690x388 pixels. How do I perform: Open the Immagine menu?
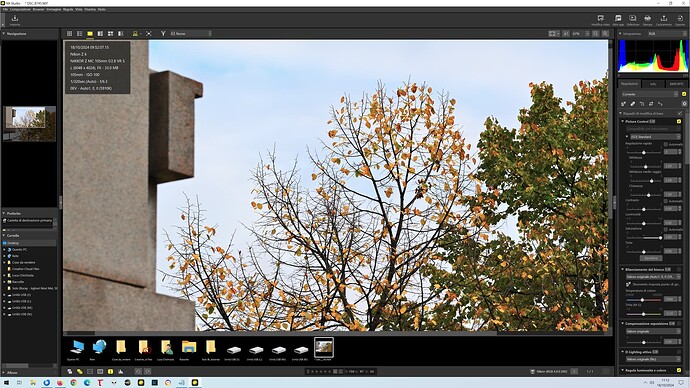point(54,9)
